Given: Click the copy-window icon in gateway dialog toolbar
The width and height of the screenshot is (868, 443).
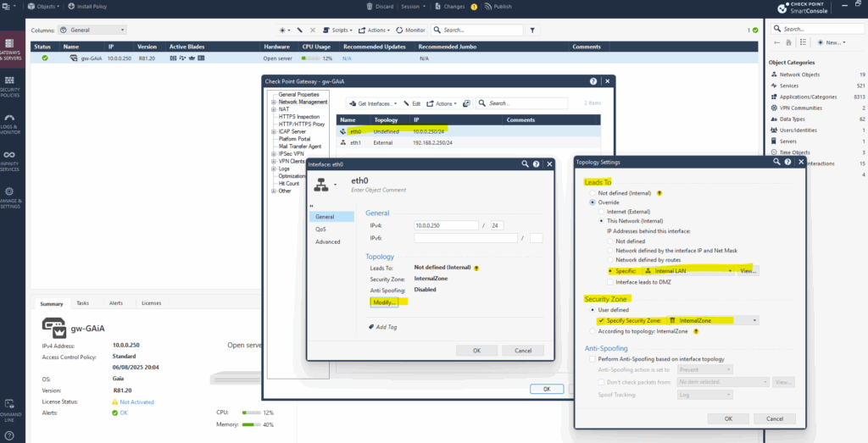Looking at the screenshot, I should click(466, 103).
